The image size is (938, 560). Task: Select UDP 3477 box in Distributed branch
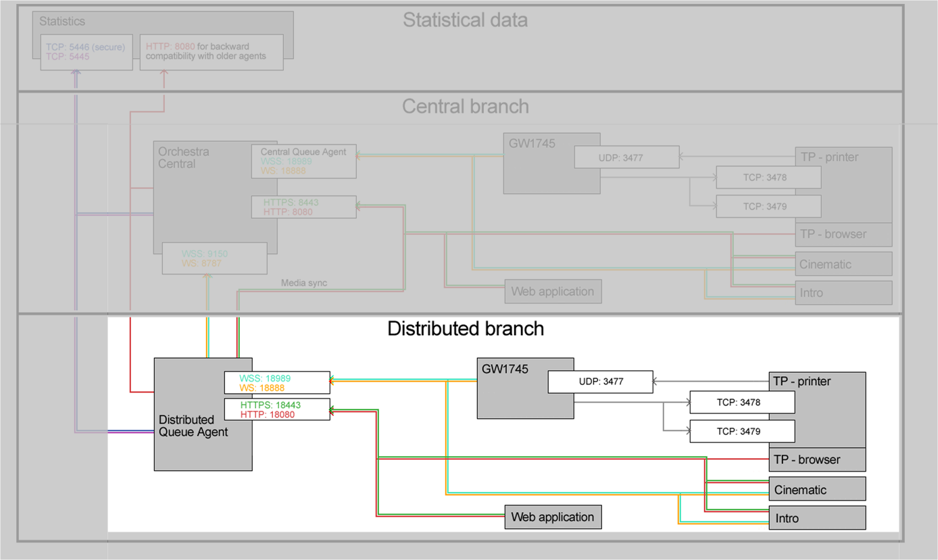[600, 382]
